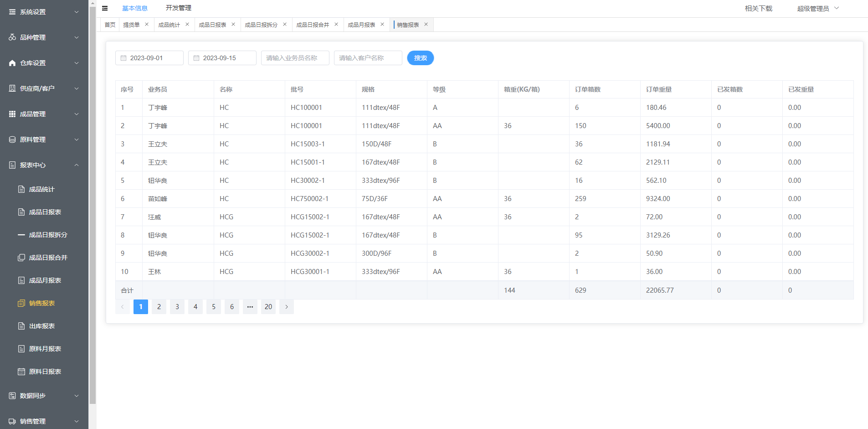
Task: Open the 基本信息 top menu
Action: pos(135,8)
